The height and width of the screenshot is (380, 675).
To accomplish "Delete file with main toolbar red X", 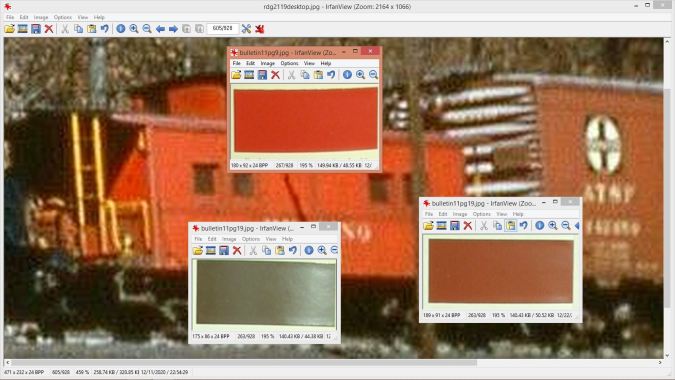I will [x=49, y=29].
